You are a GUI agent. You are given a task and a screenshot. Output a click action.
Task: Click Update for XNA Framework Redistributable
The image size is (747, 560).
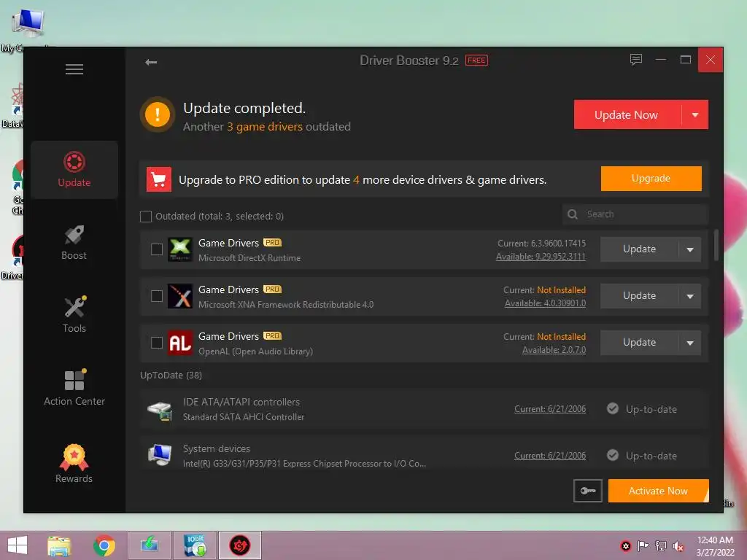click(x=639, y=296)
